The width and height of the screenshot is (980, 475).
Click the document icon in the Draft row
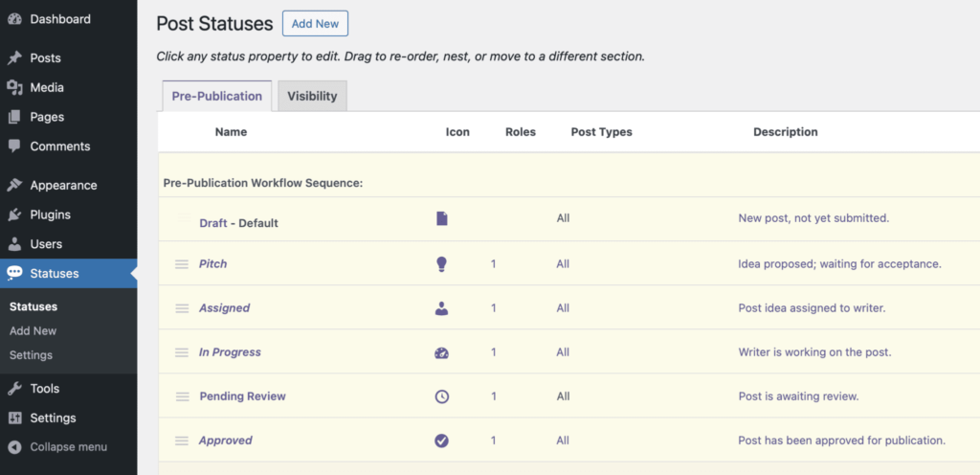pos(442,218)
